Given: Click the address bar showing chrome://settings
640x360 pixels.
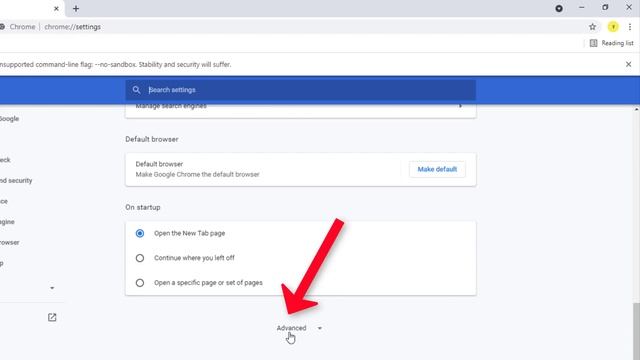Looking at the screenshot, I should click(72, 27).
